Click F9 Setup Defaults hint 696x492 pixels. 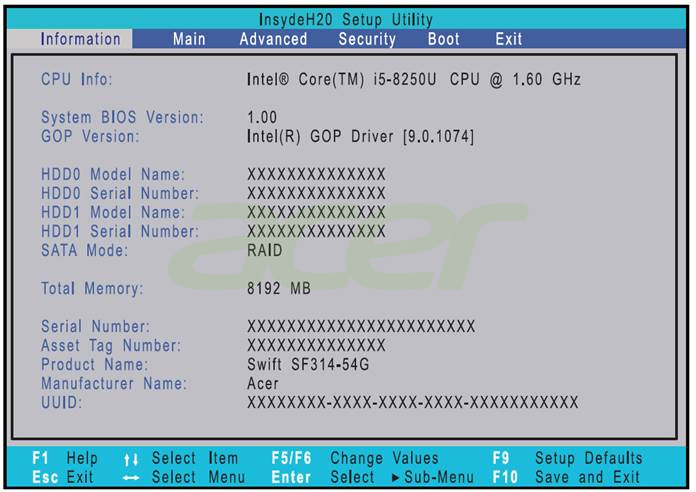[567, 458]
